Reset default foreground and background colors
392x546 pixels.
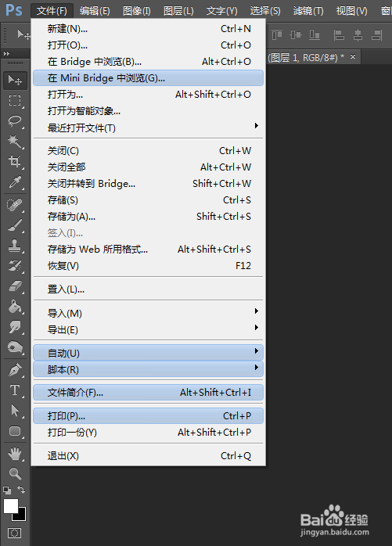click(7, 490)
